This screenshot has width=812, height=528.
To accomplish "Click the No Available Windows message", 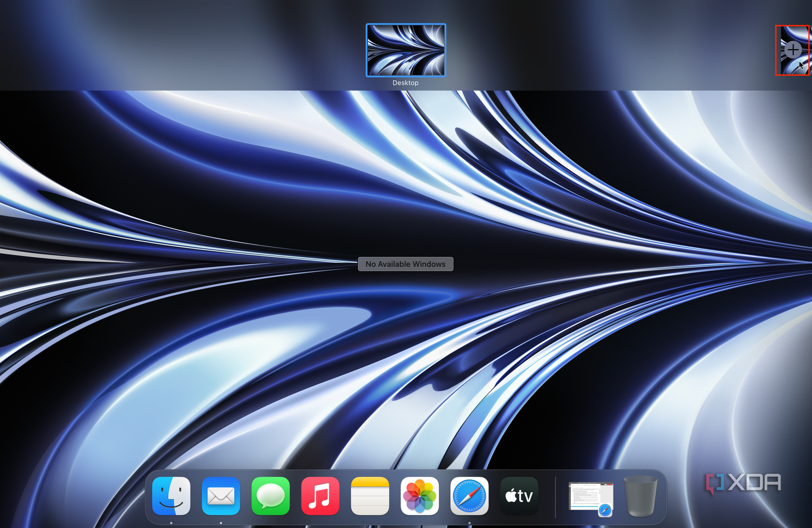I will [405, 264].
